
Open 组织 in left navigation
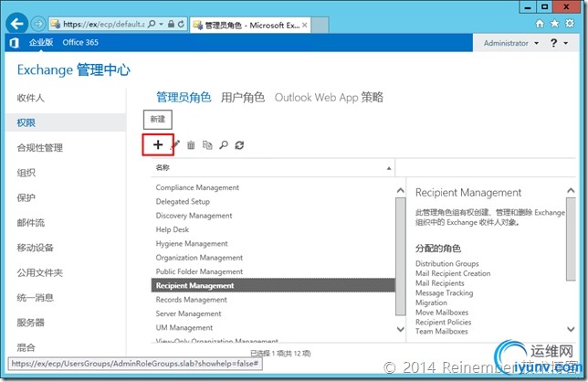(x=26, y=173)
